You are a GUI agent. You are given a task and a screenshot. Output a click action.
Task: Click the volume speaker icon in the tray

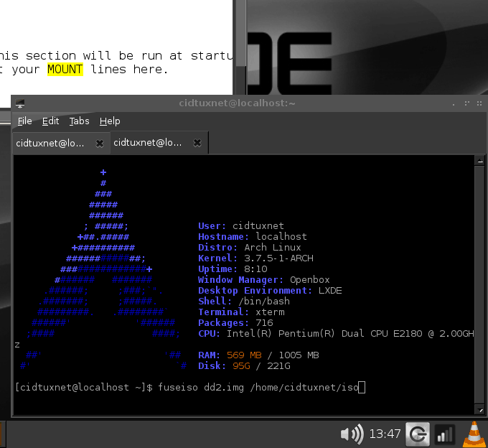(352, 434)
